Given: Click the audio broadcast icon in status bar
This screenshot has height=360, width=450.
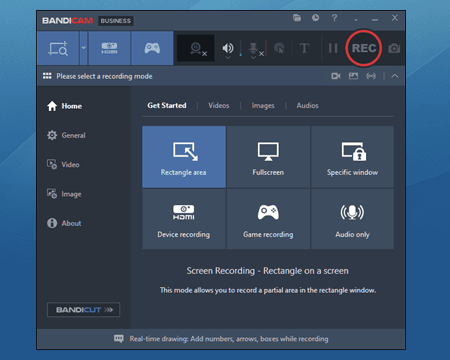Looking at the screenshot, I should pyautogui.click(x=371, y=76).
